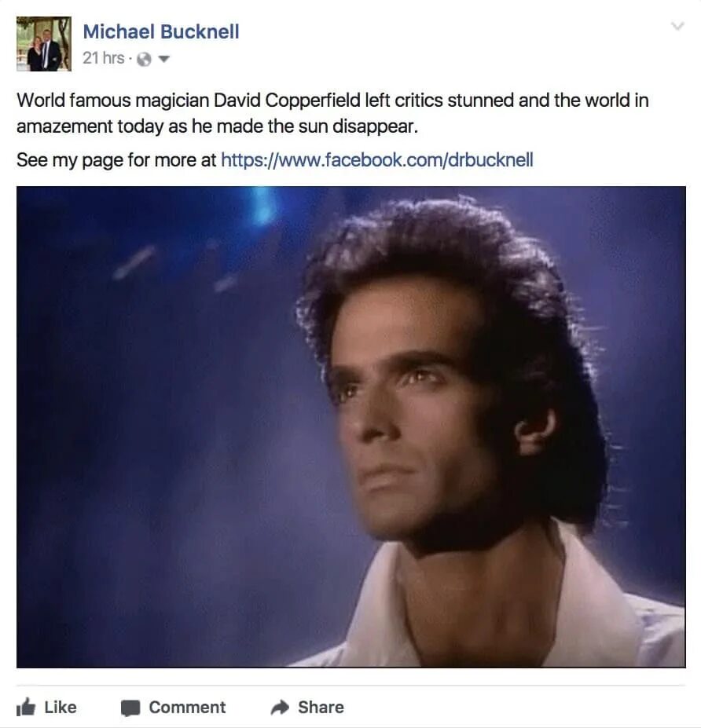
Task: Open Michael Bucknell's profile picture
Action: click(x=44, y=44)
